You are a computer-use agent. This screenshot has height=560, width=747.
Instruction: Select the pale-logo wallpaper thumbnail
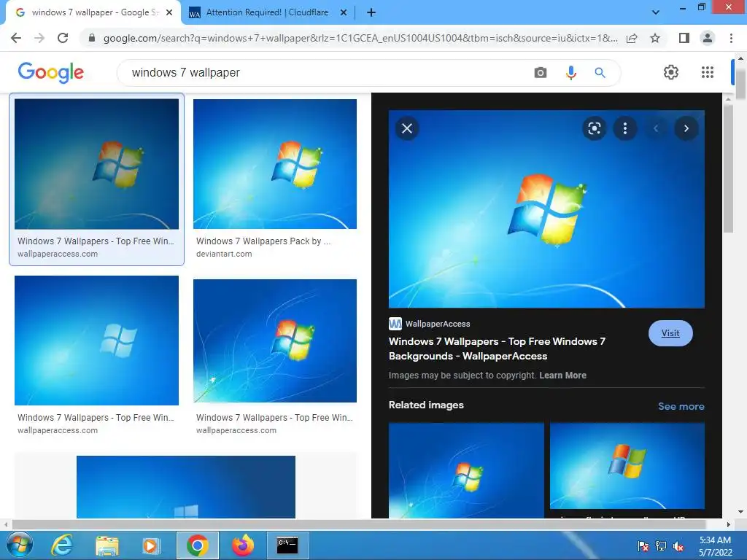[x=97, y=341]
